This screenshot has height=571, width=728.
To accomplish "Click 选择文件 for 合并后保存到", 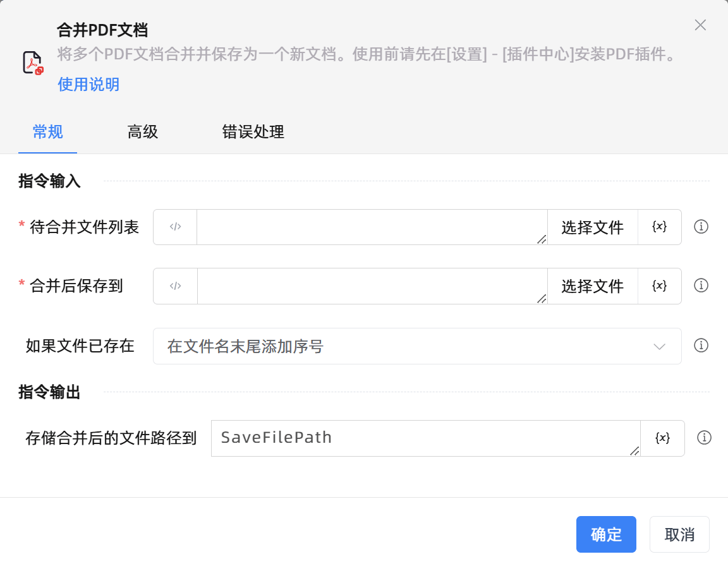I will pyautogui.click(x=592, y=286).
